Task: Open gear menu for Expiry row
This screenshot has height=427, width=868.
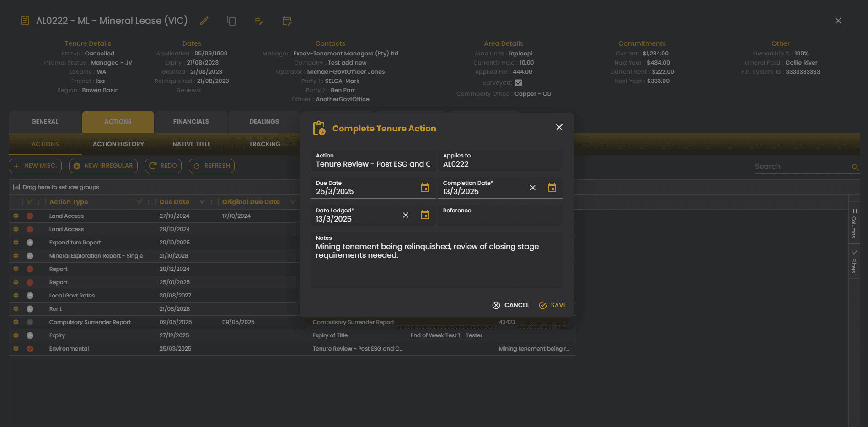Action: [16, 335]
